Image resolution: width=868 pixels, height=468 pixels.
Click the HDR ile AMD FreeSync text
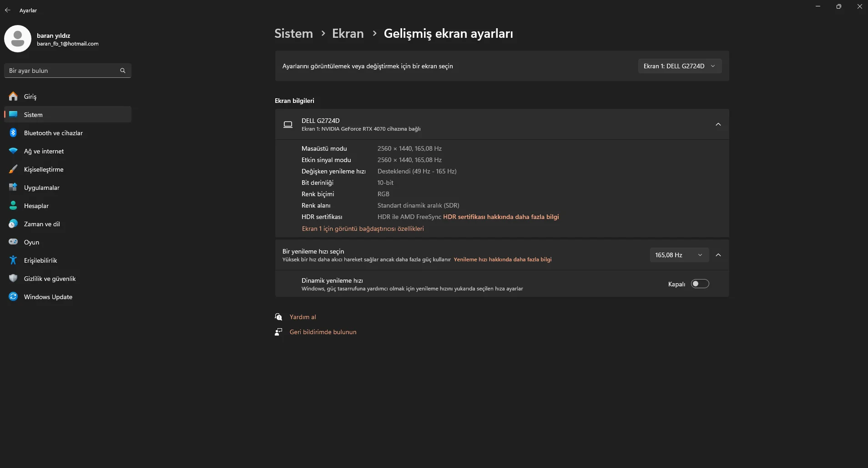click(x=409, y=217)
